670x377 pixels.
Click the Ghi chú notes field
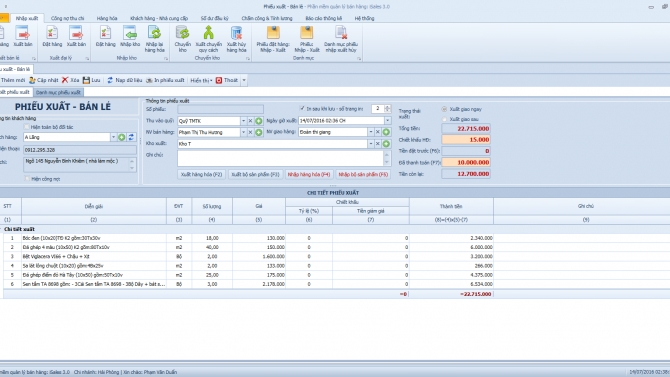pos(280,158)
